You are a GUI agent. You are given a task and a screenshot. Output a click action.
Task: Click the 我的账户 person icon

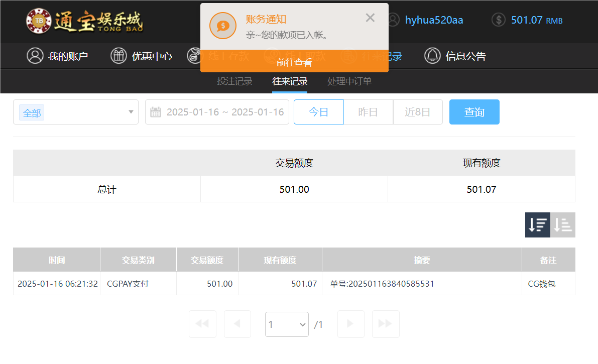click(35, 56)
